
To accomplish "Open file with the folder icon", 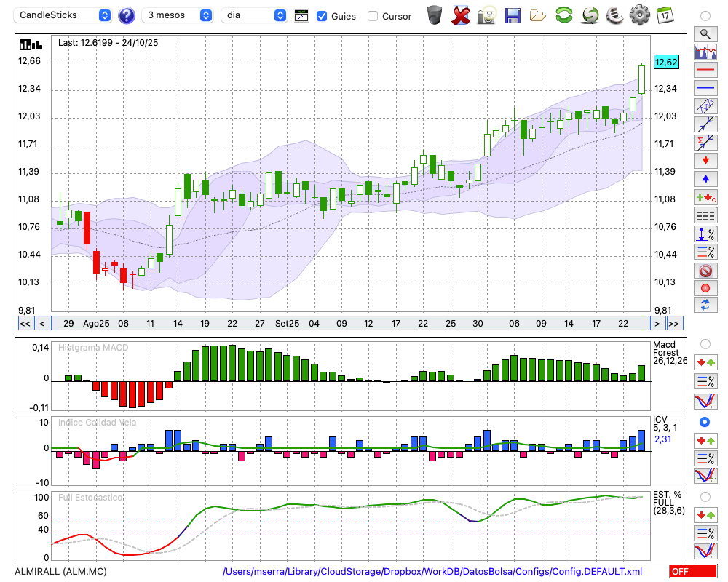I will coord(538,16).
